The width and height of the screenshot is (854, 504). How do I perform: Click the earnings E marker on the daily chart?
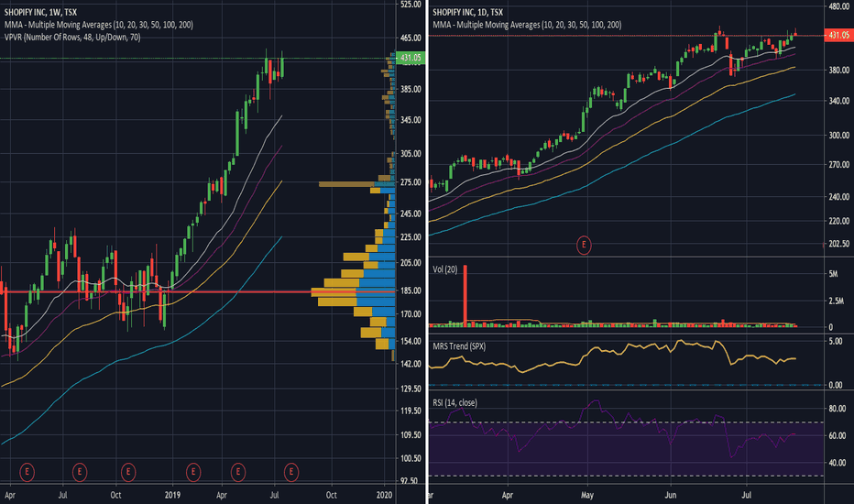click(584, 246)
